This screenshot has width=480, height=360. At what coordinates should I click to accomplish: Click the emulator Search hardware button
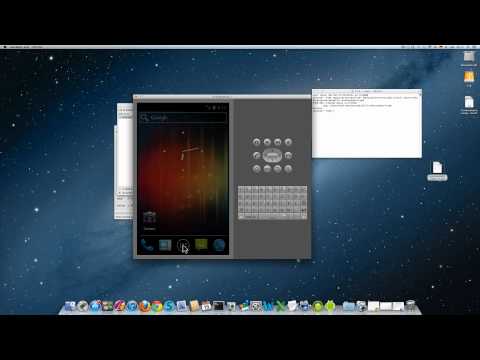288,169
